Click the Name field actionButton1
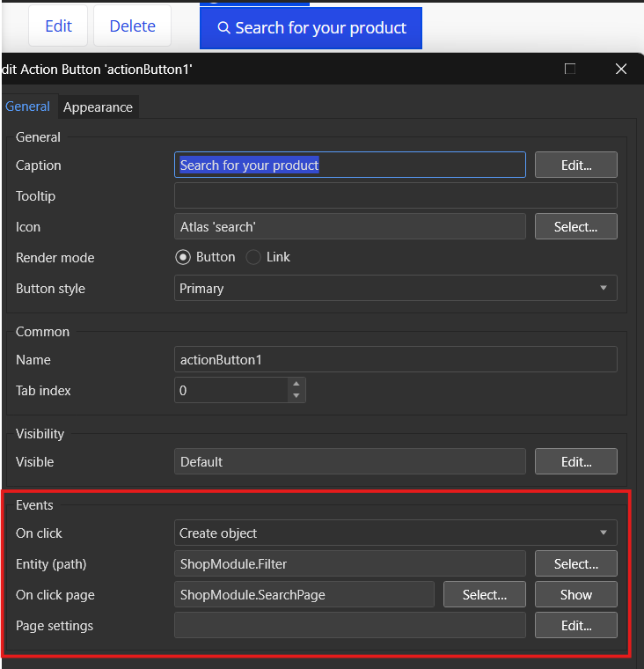Viewport: 644px width, 669px height. (395, 359)
